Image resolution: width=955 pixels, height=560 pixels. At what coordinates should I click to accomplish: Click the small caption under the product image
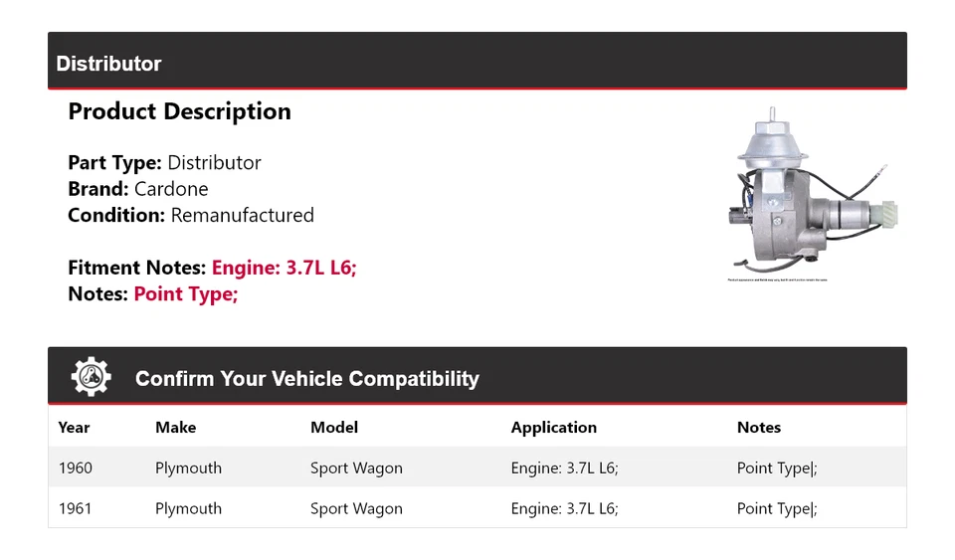click(778, 280)
